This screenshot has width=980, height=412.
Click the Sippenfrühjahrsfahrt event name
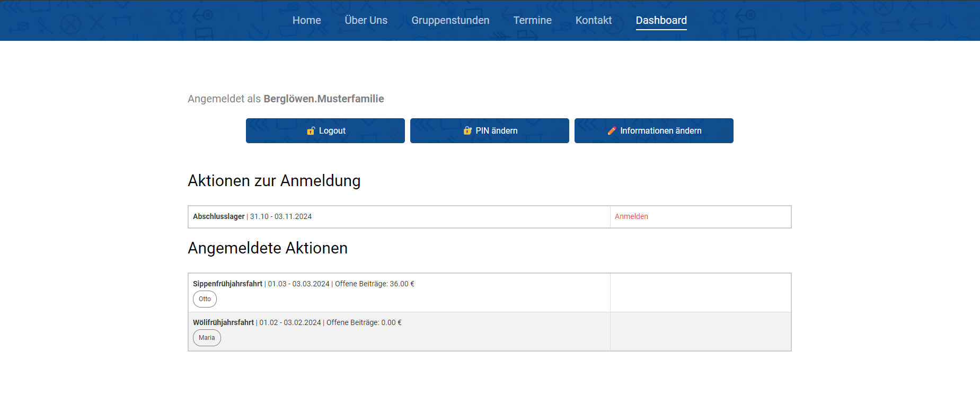pyautogui.click(x=227, y=284)
